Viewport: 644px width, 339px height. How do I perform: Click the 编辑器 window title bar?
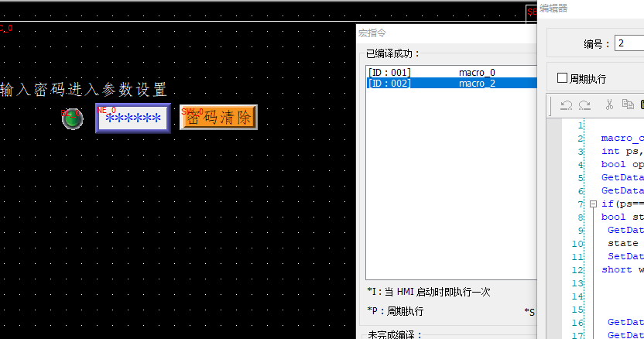tap(590, 8)
